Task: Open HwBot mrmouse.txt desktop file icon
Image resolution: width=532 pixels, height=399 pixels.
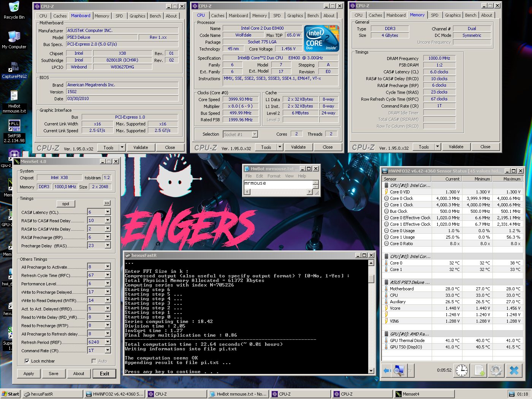Action: (14, 102)
